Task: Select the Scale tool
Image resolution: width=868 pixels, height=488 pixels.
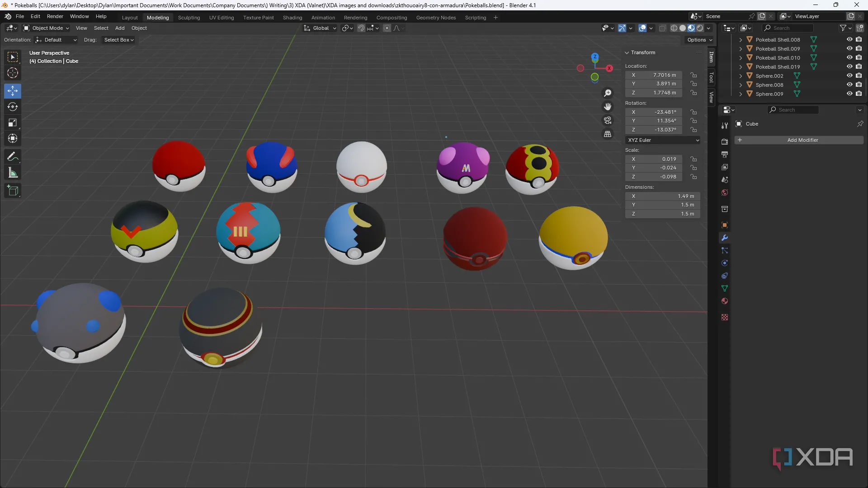Action: tap(13, 122)
